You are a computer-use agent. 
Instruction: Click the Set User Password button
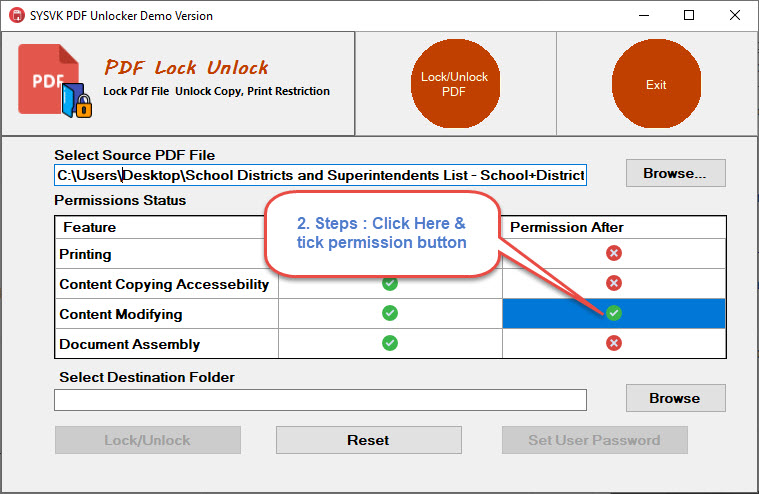(x=594, y=440)
